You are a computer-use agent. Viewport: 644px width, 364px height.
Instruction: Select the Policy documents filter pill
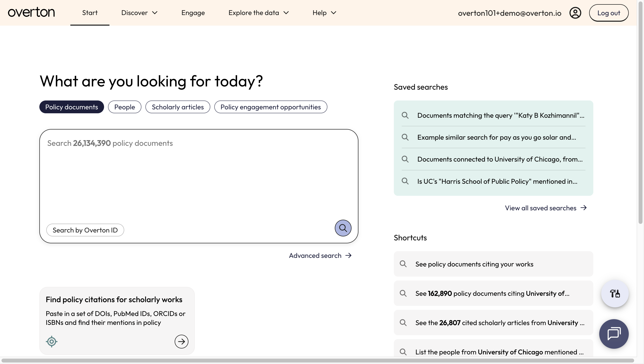coord(72,107)
